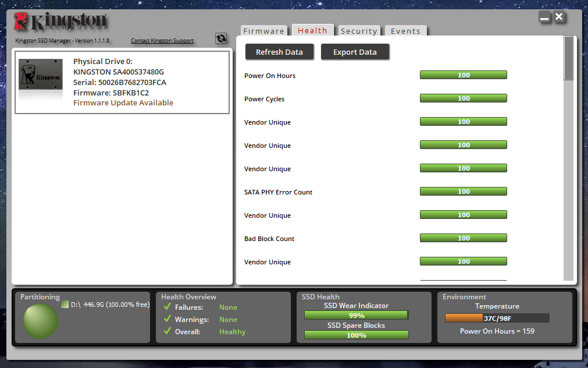Click the 'Physical Drive 0:' text
Viewport: 588px width, 368px height.
(103, 62)
